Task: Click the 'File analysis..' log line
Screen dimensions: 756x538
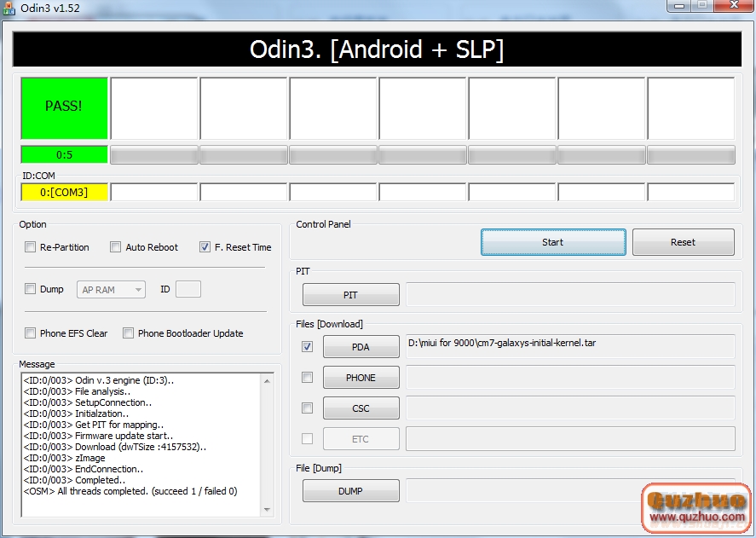Action: [78, 391]
